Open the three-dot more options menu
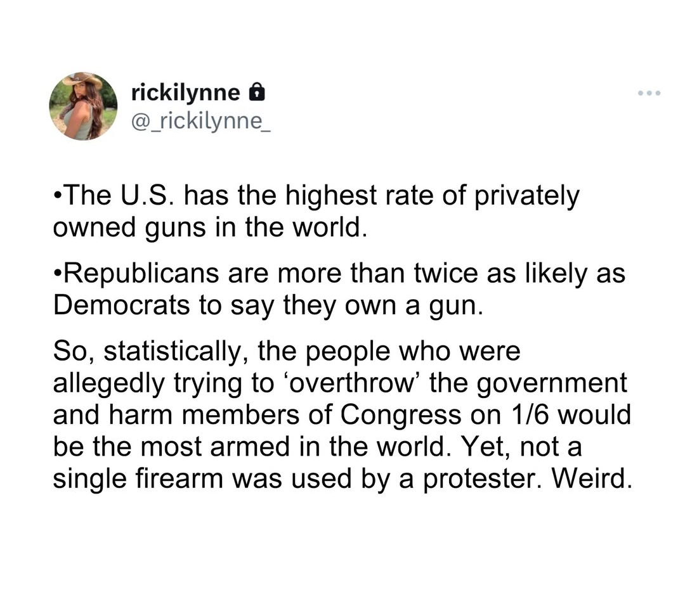685x616 pixels. pyautogui.click(x=650, y=94)
